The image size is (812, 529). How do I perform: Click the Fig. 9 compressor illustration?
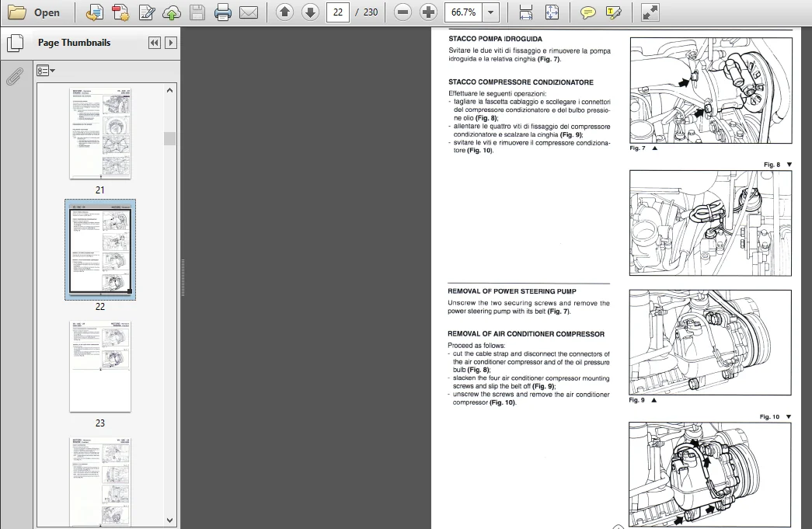coord(710,343)
